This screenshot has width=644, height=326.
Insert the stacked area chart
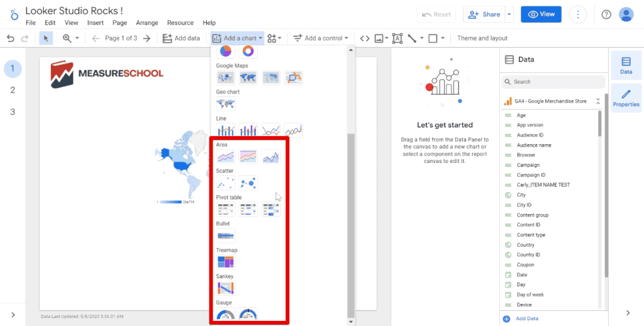(x=226, y=157)
